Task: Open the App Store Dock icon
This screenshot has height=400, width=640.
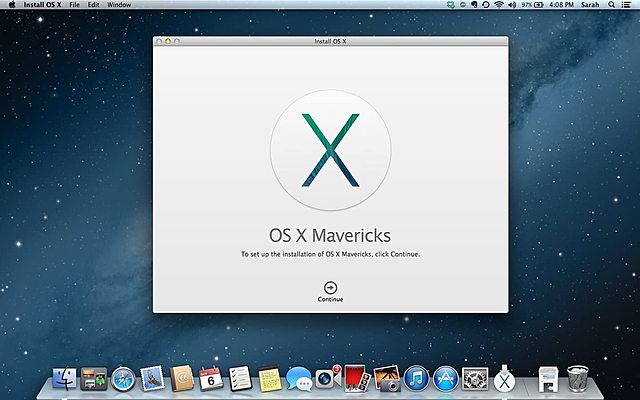Action: (446, 379)
